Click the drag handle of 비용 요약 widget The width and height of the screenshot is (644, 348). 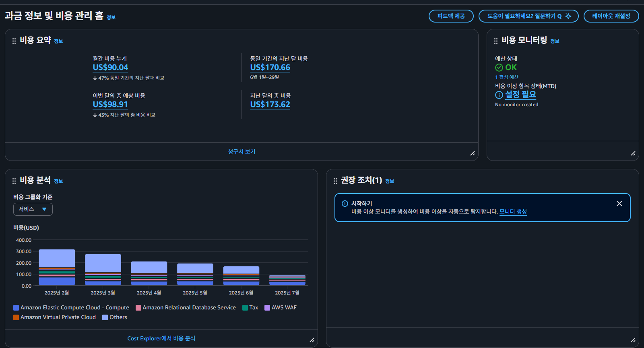tap(14, 41)
